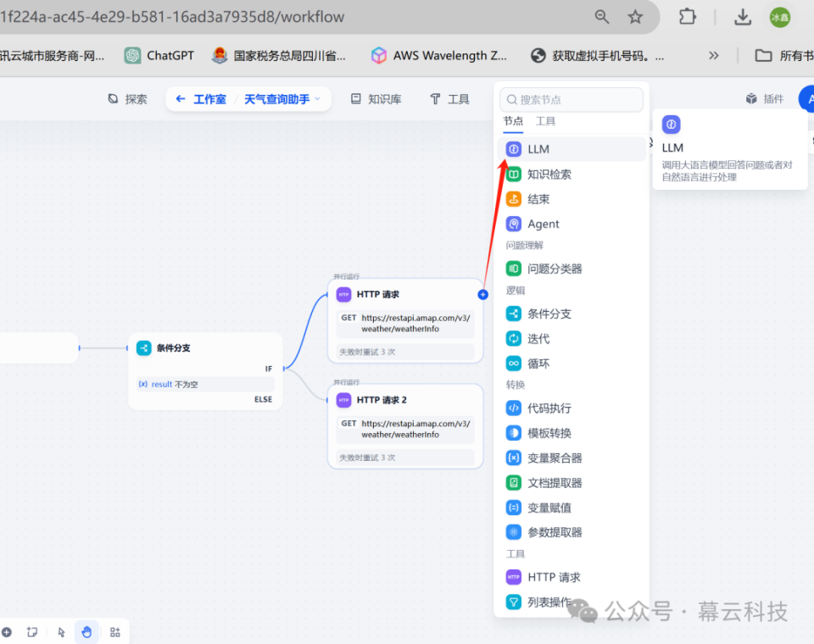Click the 探索 button in top bar
Viewport: 814px width, 644px height.
click(127, 98)
